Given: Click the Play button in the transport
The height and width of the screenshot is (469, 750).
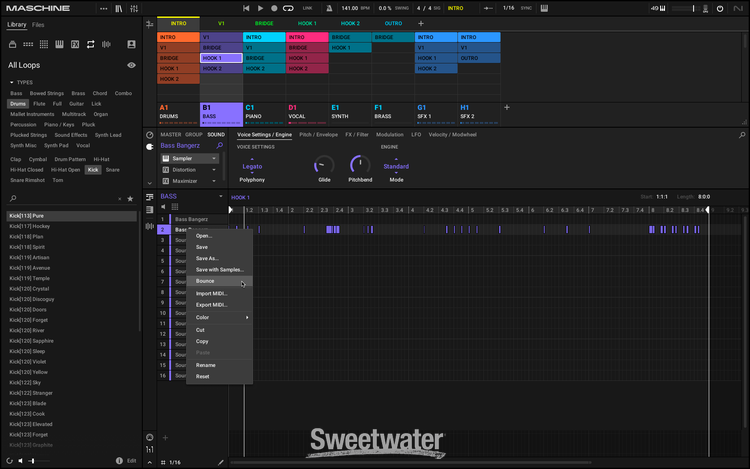Looking at the screenshot, I should click(261, 8).
